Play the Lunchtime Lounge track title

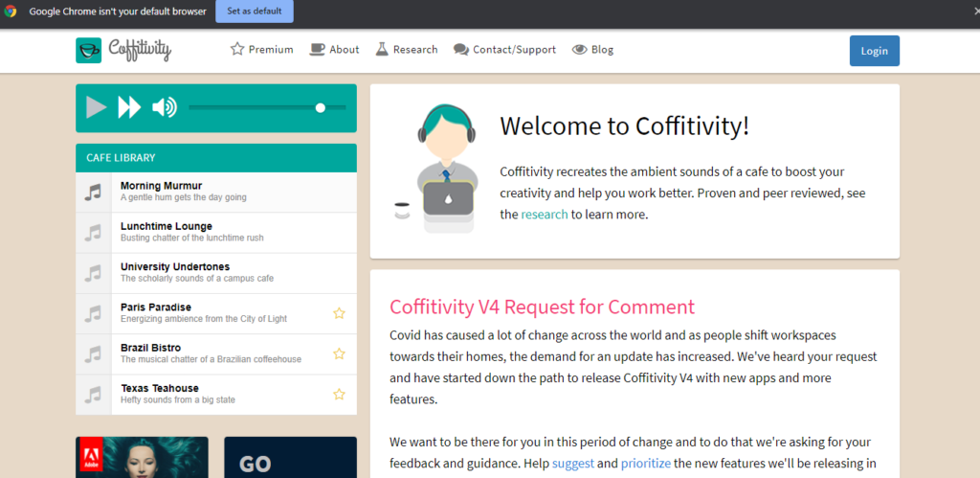[167, 226]
